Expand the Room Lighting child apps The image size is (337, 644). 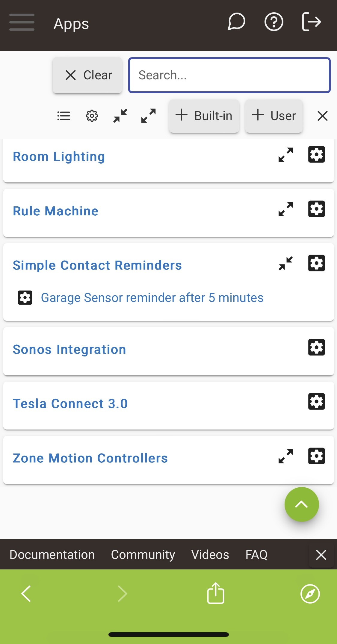[x=286, y=155]
